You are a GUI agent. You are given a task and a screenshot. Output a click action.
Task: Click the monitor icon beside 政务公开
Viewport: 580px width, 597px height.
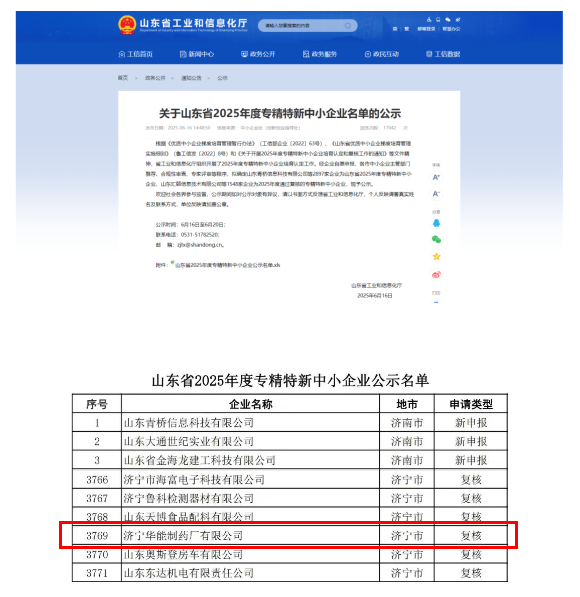click(x=244, y=54)
